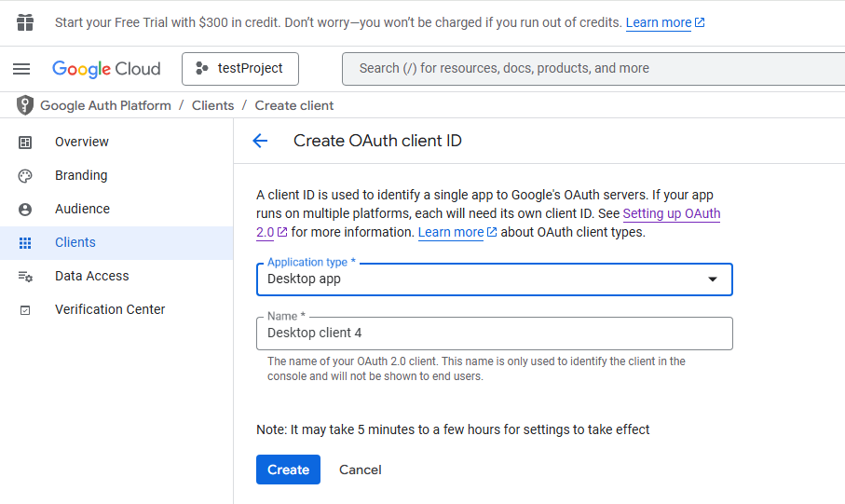
Task: Focus the search resources and docs box
Action: 593,68
